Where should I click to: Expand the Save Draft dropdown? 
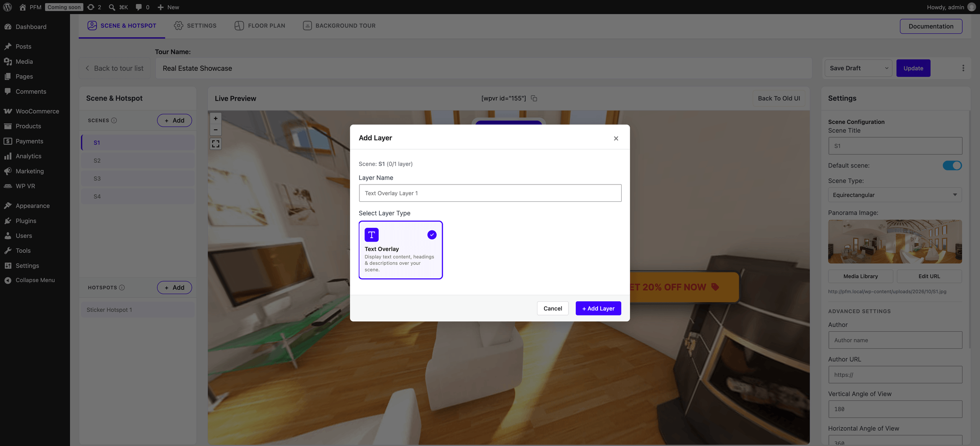click(x=858, y=68)
